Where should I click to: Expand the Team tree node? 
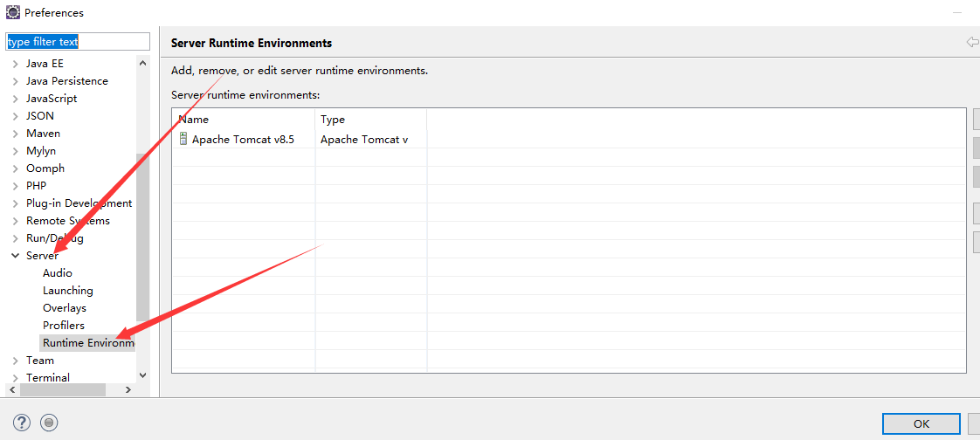pyautogui.click(x=16, y=361)
